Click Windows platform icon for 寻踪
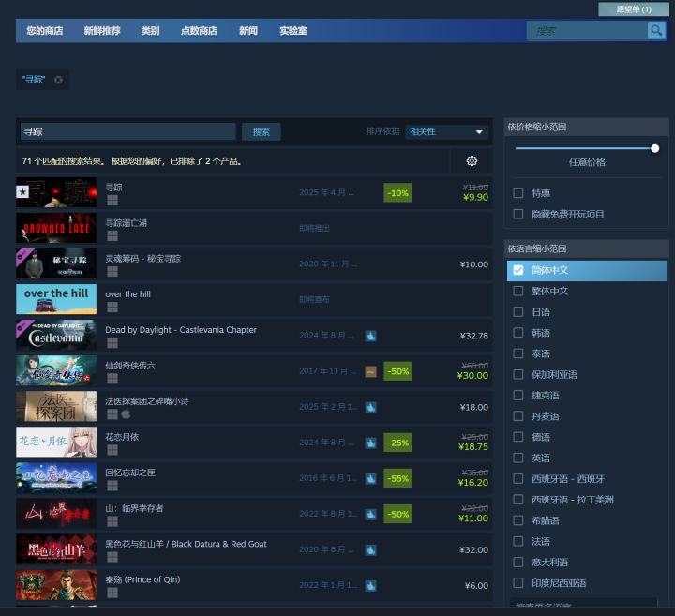675x616 pixels. pos(112,200)
